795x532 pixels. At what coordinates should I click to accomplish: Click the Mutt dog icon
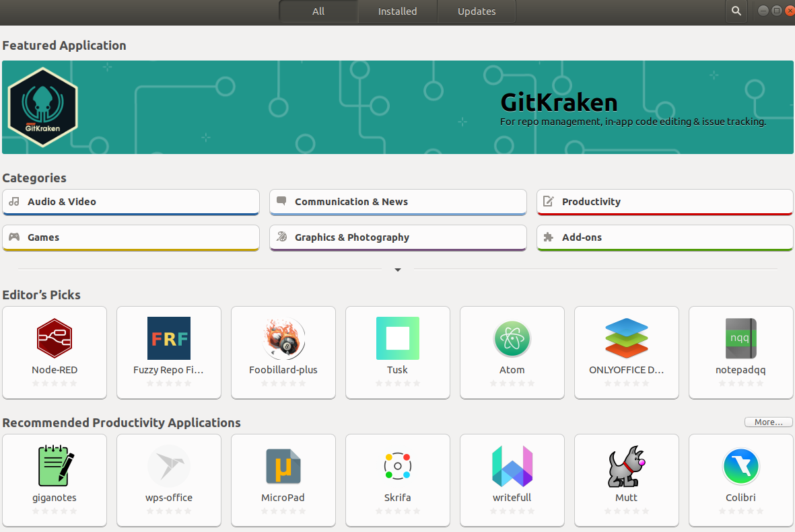point(627,465)
